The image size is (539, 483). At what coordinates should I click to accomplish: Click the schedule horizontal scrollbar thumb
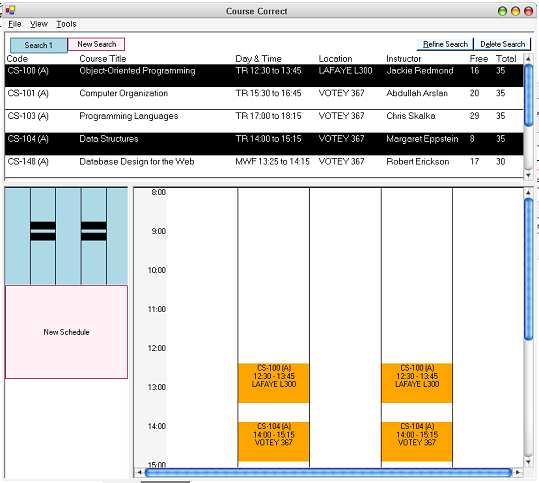328,473
